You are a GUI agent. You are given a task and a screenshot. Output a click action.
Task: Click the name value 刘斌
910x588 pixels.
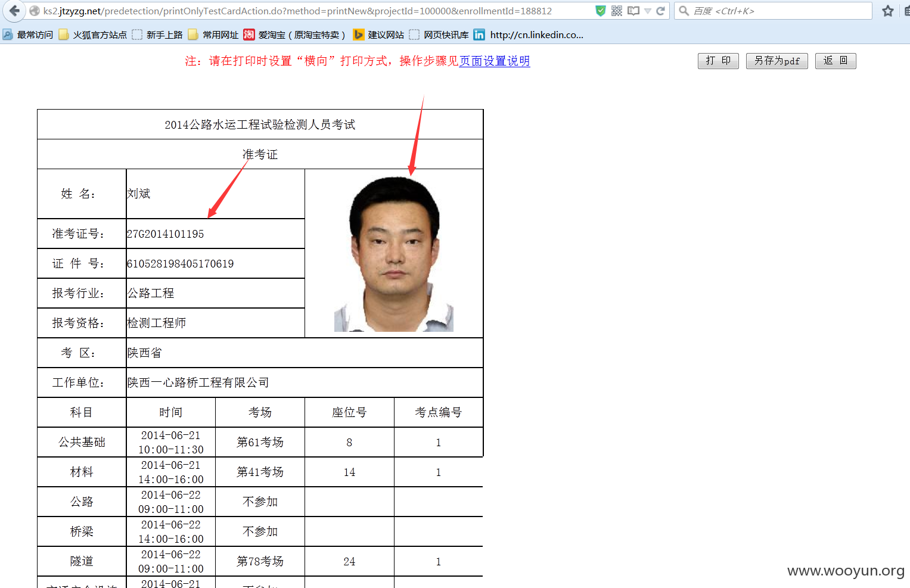(x=139, y=194)
